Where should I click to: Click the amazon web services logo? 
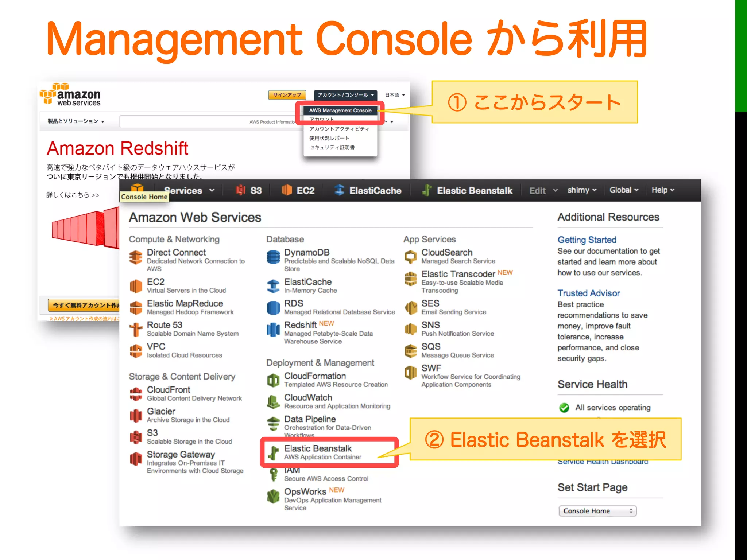click(x=70, y=94)
